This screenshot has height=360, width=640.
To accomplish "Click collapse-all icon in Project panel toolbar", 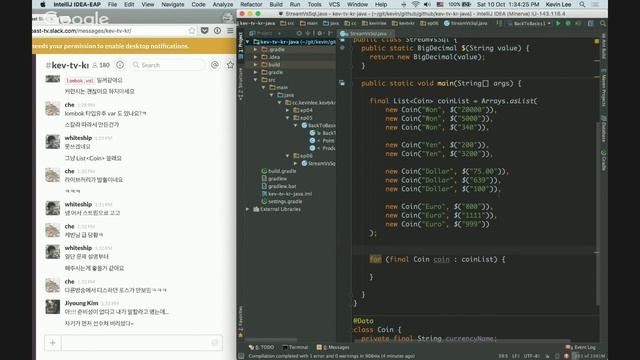I will point(308,33).
